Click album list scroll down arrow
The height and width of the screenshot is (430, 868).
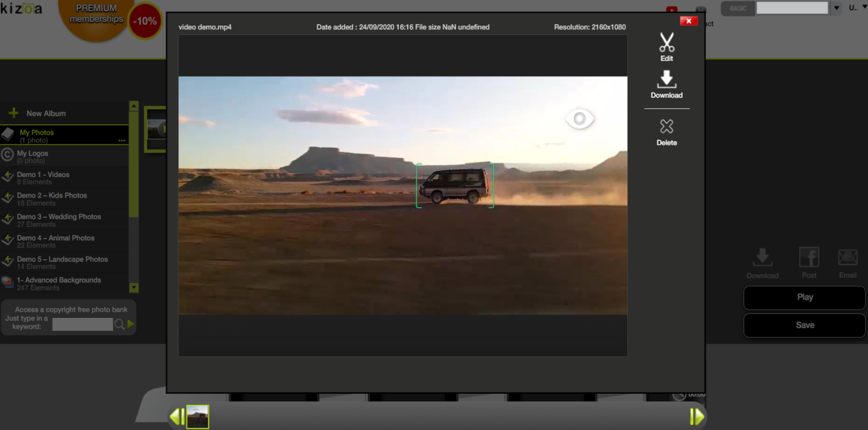134,288
